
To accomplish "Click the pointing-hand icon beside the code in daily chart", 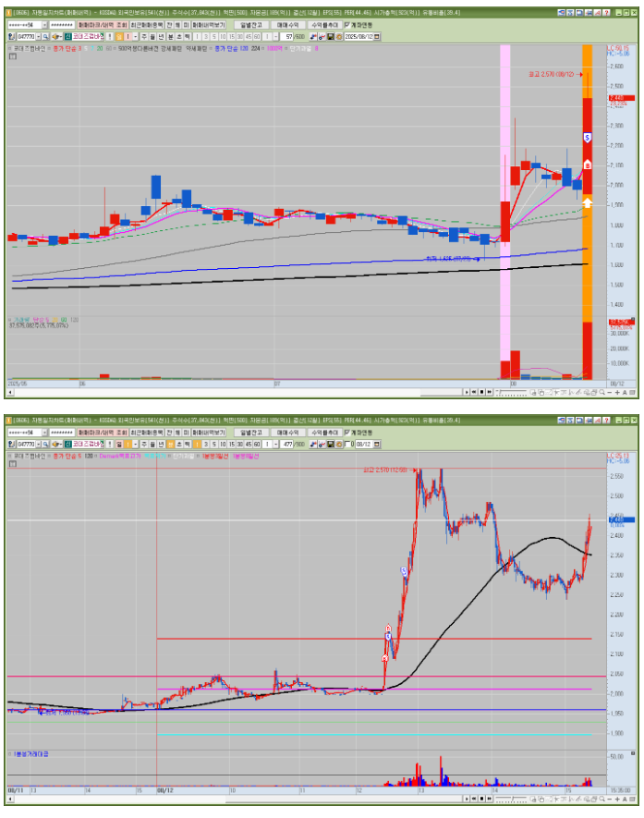I will coord(56,37).
